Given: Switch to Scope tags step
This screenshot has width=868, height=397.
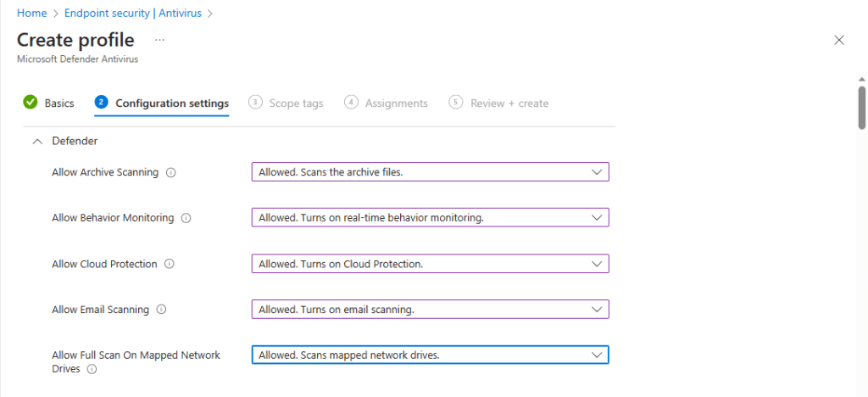Looking at the screenshot, I should [287, 103].
